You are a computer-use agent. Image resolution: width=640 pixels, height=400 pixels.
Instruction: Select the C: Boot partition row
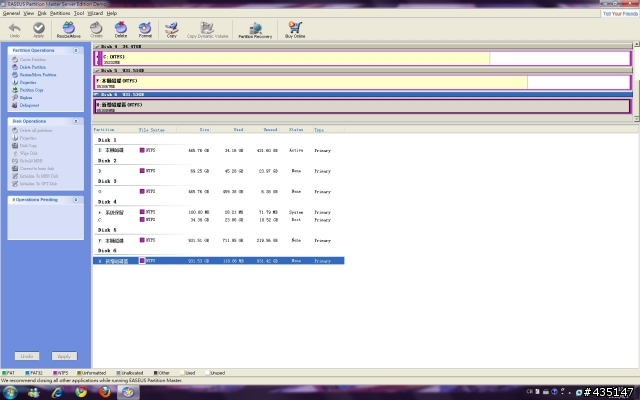[x=218, y=220]
